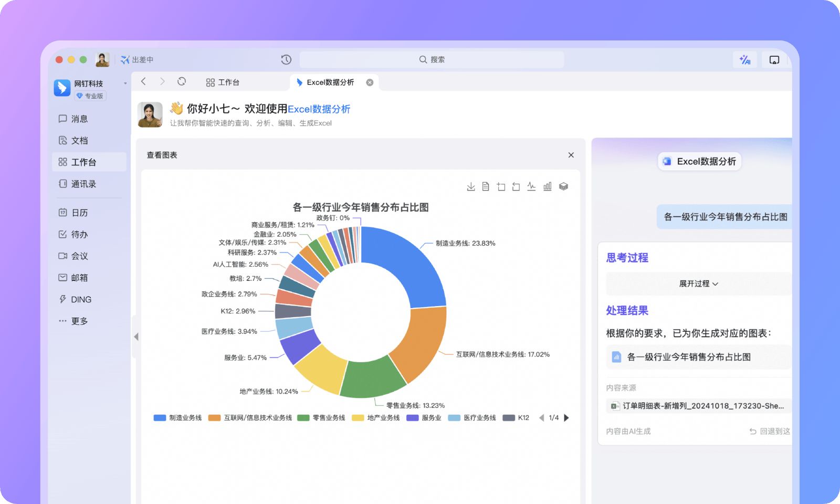Click the stacked layers chart icon
Image resolution: width=840 pixels, height=504 pixels.
tap(563, 186)
